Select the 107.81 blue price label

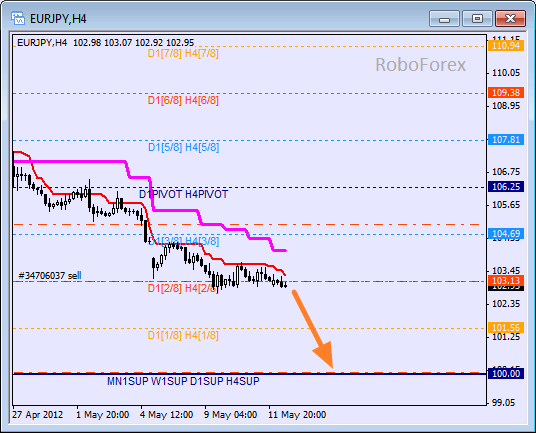pos(506,140)
